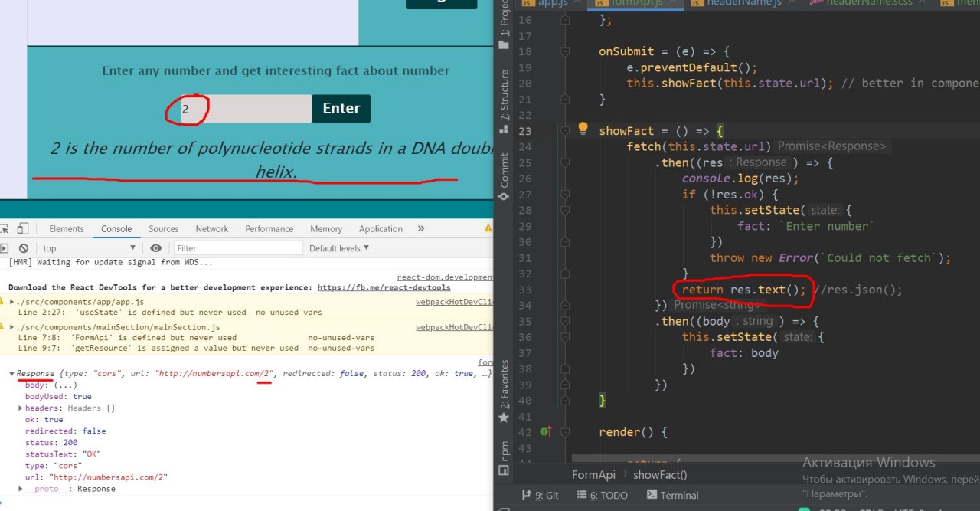
Task: Open the top JavaScript context dropdown
Action: (x=90, y=248)
